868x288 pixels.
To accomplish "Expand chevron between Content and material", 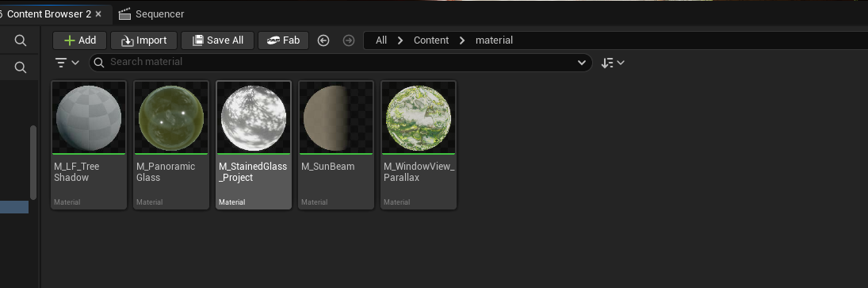I will click(462, 40).
